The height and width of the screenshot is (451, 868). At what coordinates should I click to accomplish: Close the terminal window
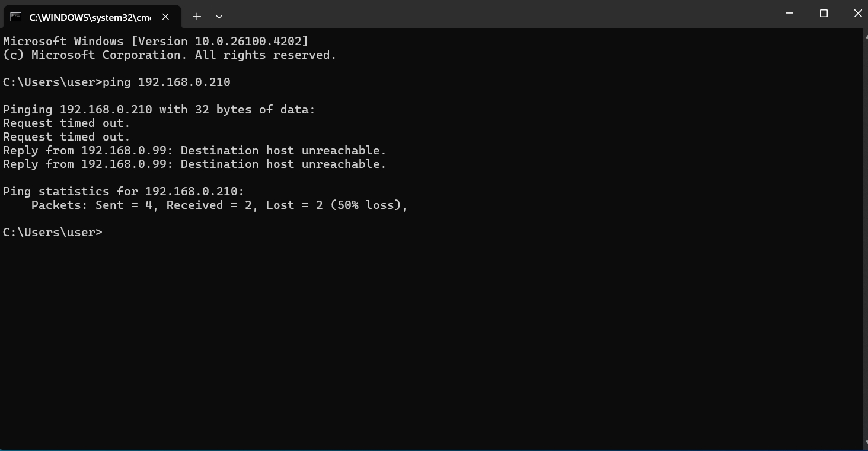coord(857,14)
